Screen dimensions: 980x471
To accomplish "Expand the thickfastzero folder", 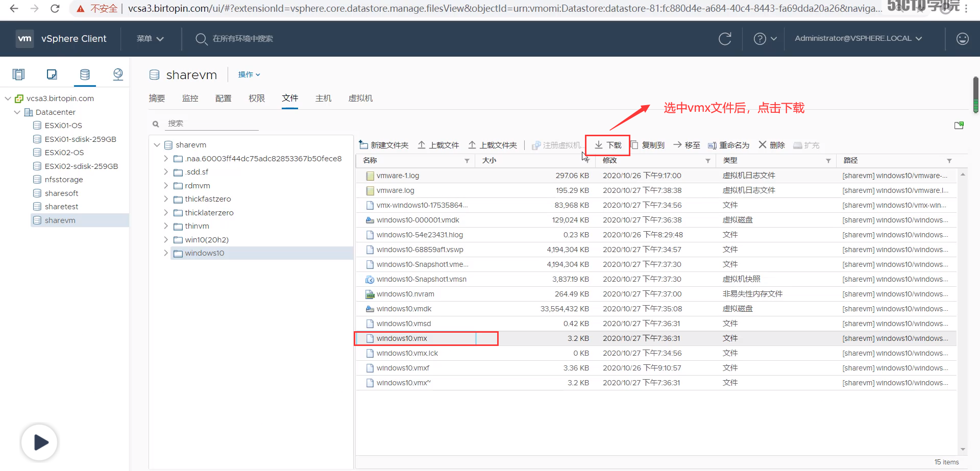I will point(166,199).
